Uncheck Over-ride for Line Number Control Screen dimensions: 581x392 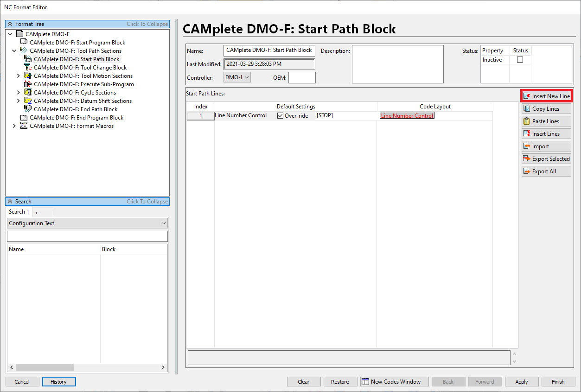pyautogui.click(x=280, y=116)
